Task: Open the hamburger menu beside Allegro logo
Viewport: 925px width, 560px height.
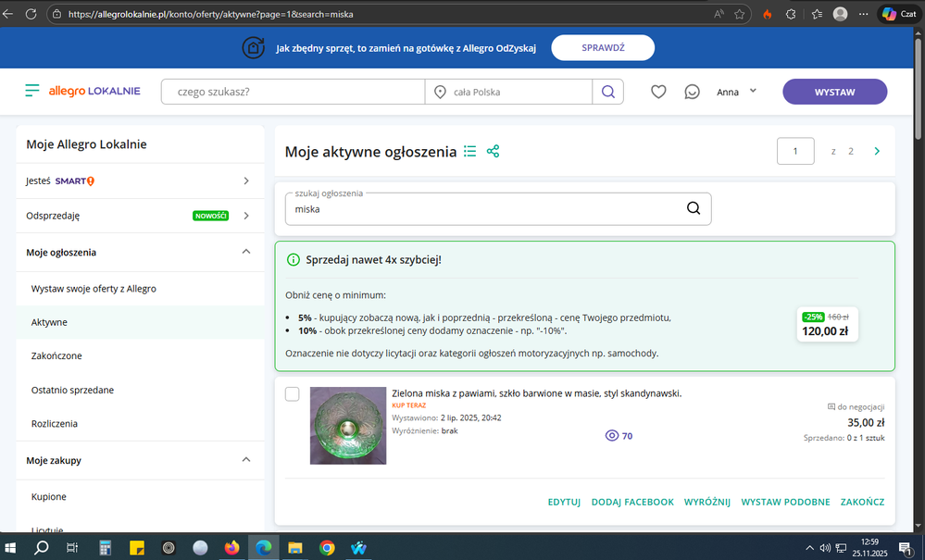Action: coord(32,91)
